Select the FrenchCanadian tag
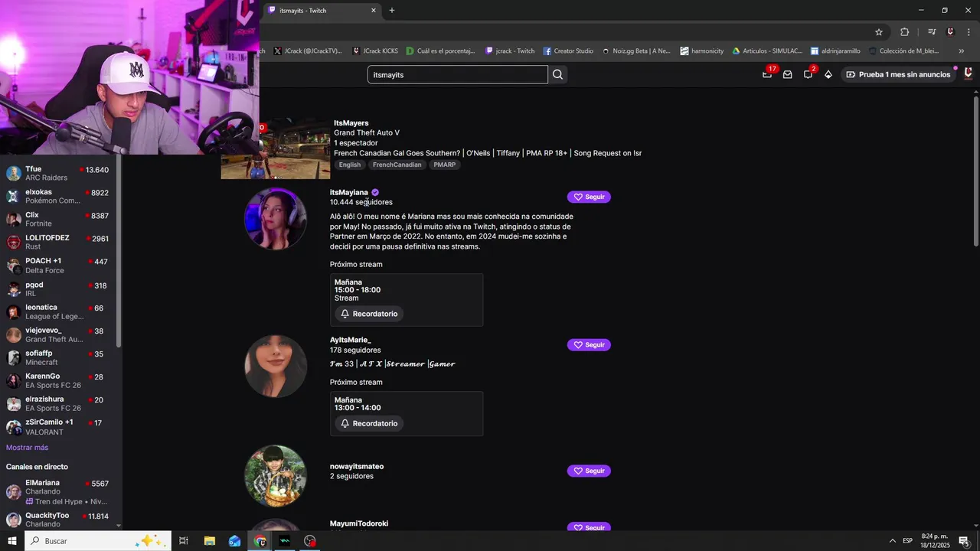 pyautogui.click(x=397, y=165)
